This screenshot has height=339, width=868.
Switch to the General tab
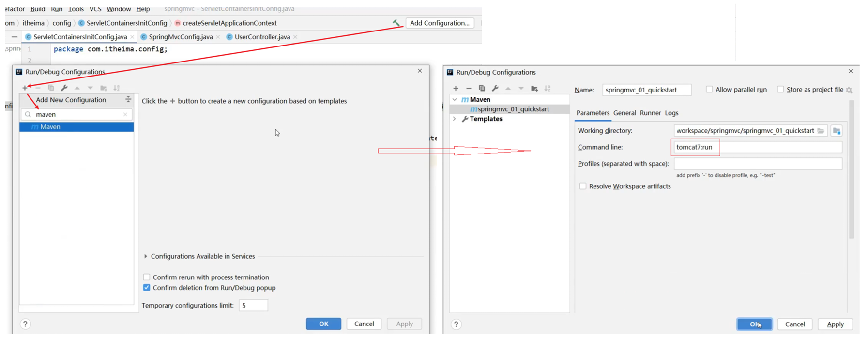point(624,113)
